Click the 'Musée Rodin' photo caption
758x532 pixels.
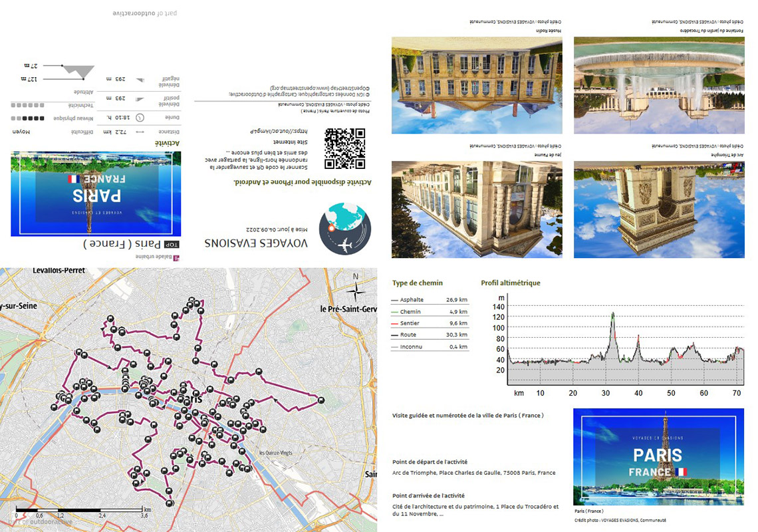549,31
